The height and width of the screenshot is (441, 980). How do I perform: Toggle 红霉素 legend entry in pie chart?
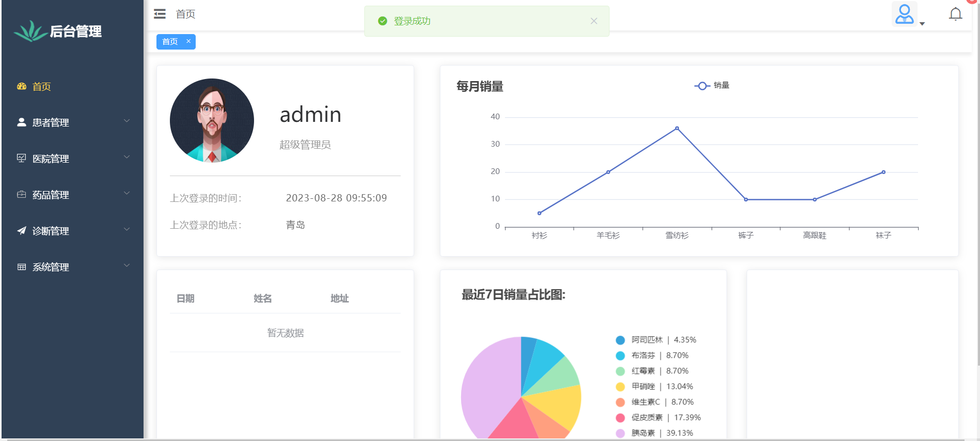[652, 371]
